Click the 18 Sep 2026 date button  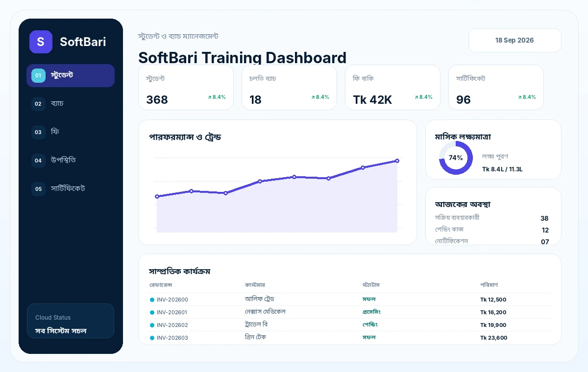(514, 40)
